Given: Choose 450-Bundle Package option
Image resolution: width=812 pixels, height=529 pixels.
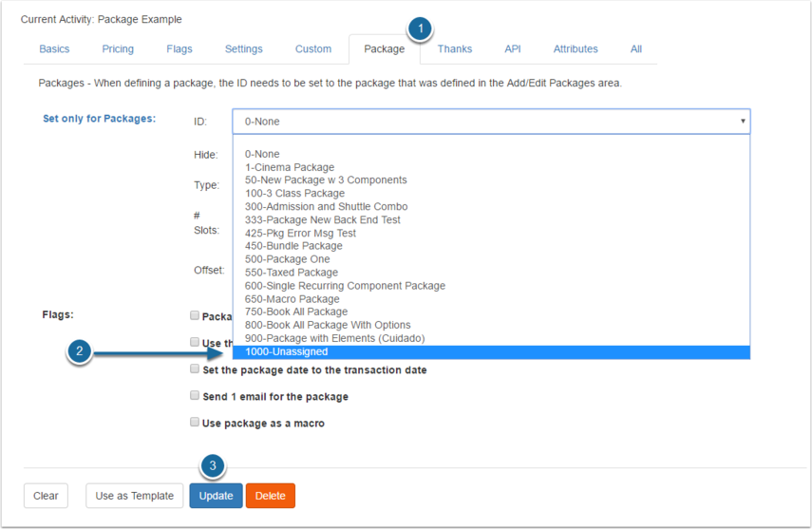Looking at the screenshot, I should pos(491,246).
